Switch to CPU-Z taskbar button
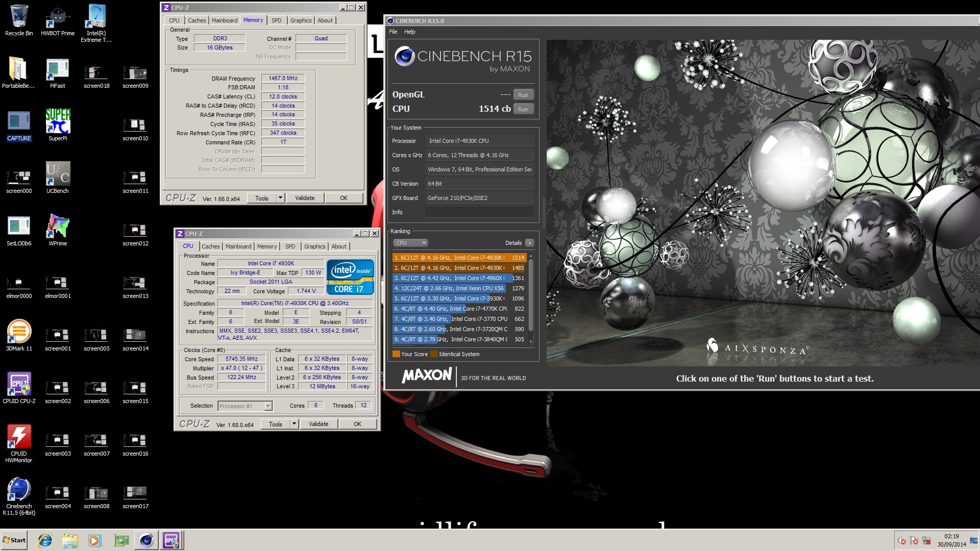The image size is (980, 551). [171, 540]
